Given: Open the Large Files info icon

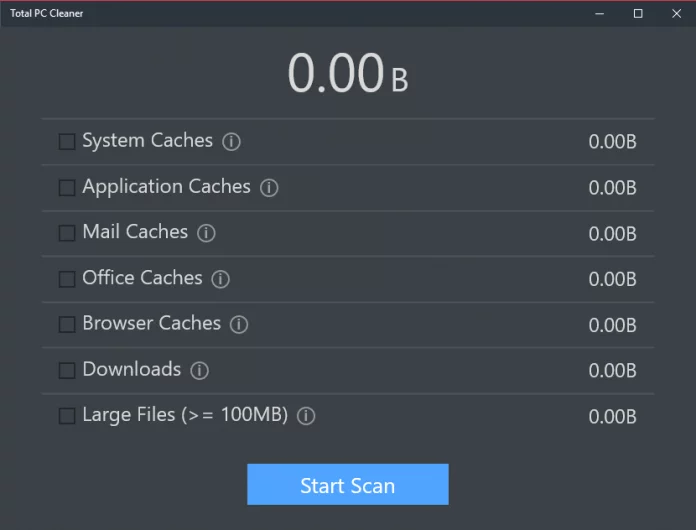Looking at the screenshot, I should point(306,416).
